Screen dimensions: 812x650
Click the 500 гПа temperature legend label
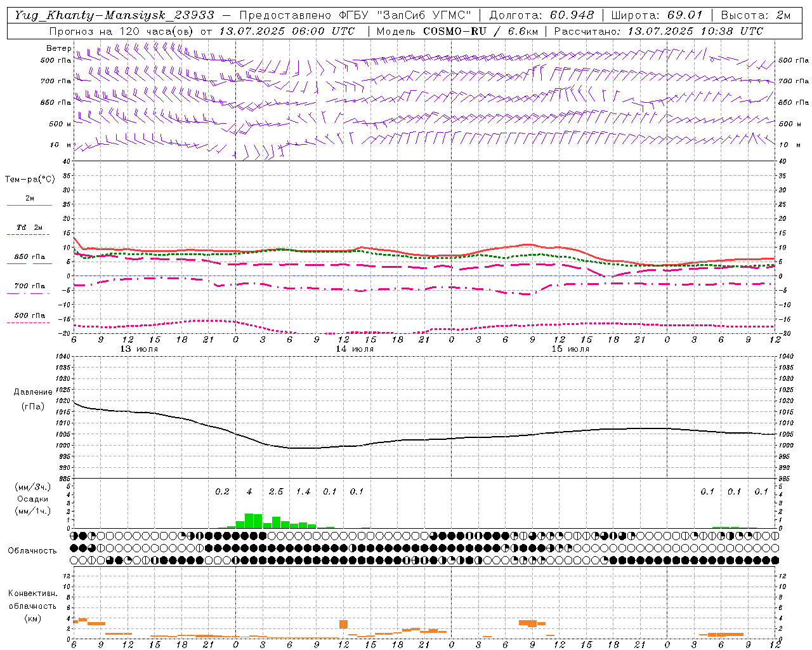(30, 315)
